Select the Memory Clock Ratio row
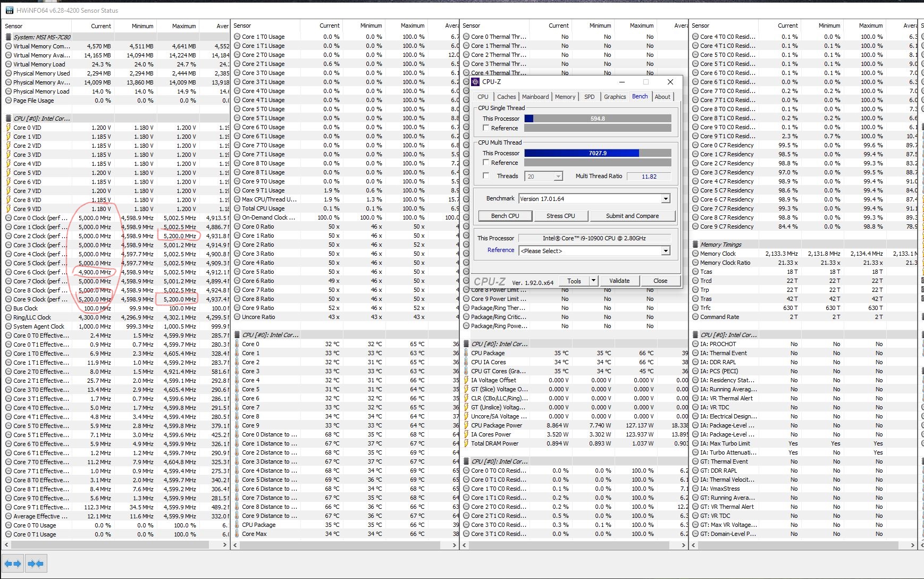 pyautogui.click(x=804, y=263)
